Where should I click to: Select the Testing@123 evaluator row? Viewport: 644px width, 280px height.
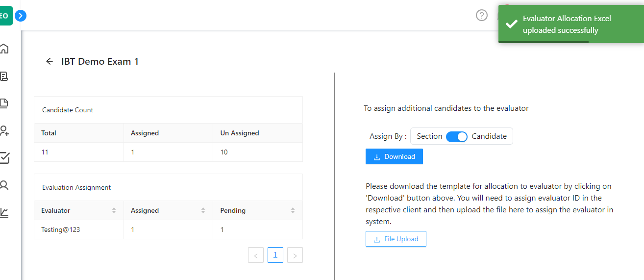click(168, 229)
